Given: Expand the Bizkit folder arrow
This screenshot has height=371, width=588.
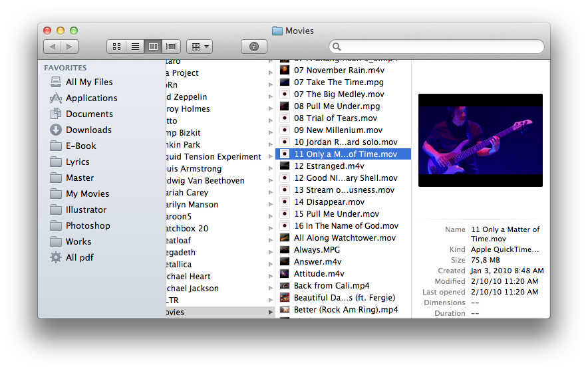Looking at the screenshot, I should [270, 133].
